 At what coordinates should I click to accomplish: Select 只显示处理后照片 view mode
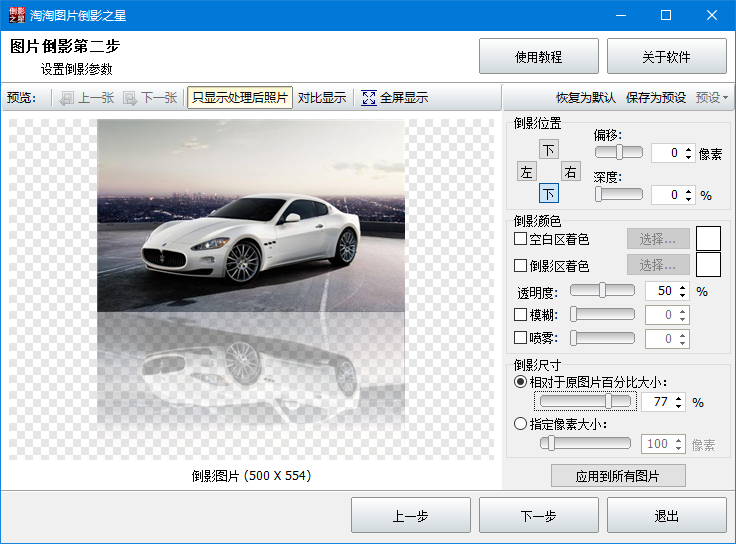click(x=240, y=98)
